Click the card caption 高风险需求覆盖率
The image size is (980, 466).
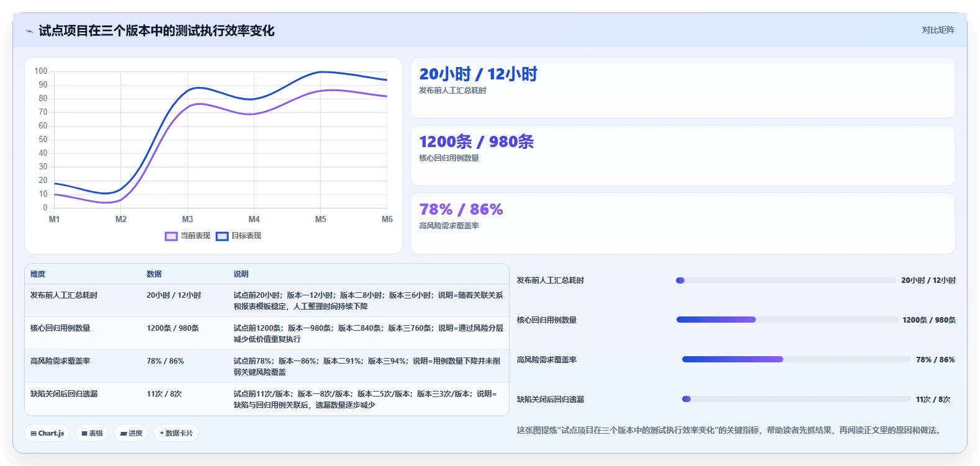449,226
